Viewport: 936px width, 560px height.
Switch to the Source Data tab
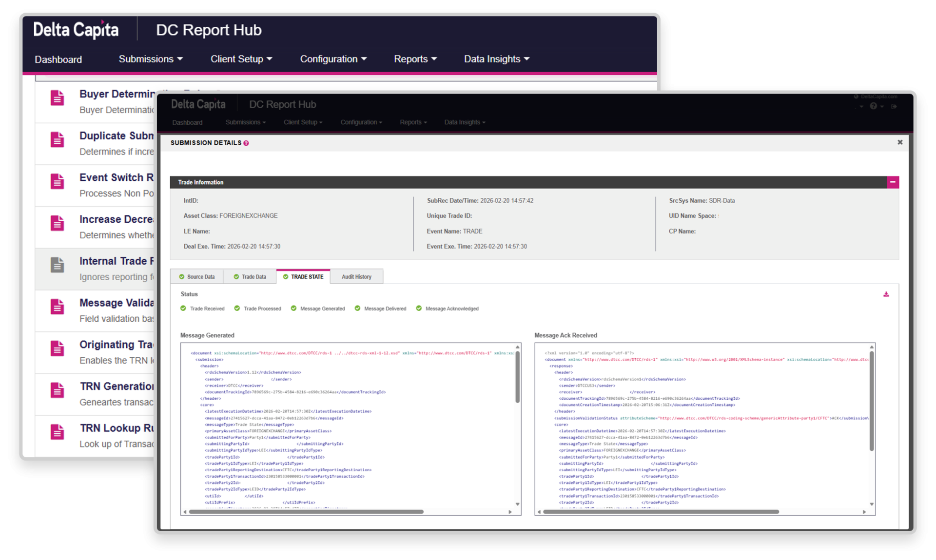click(x=197, y=277)
